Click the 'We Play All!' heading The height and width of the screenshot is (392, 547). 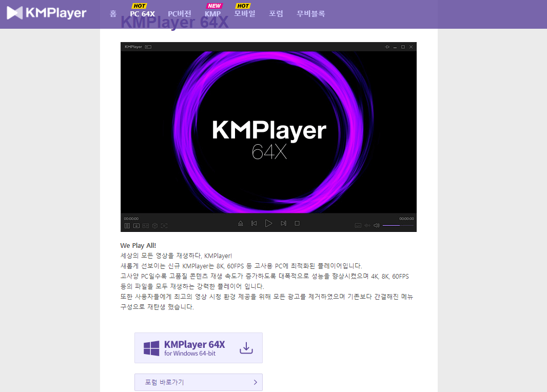pyautogui.click(x=138, y=246)
